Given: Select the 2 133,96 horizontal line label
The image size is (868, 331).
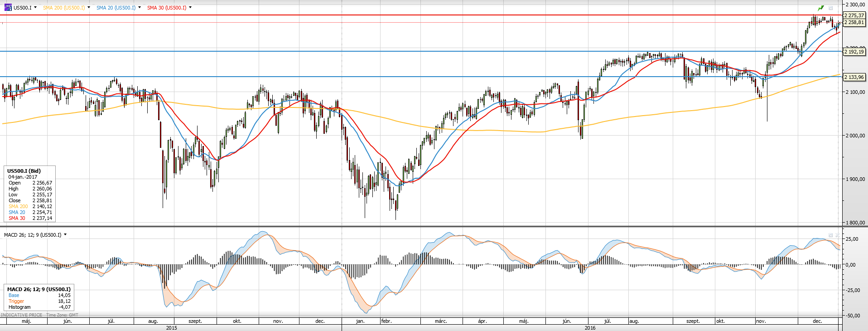Looking at the screenshot, I should point(854,77).
